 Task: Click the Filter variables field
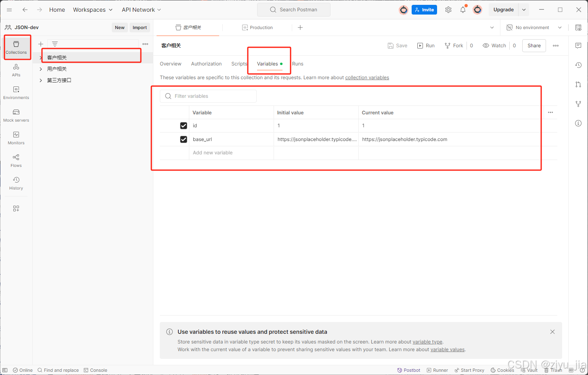tap(208, 96)
